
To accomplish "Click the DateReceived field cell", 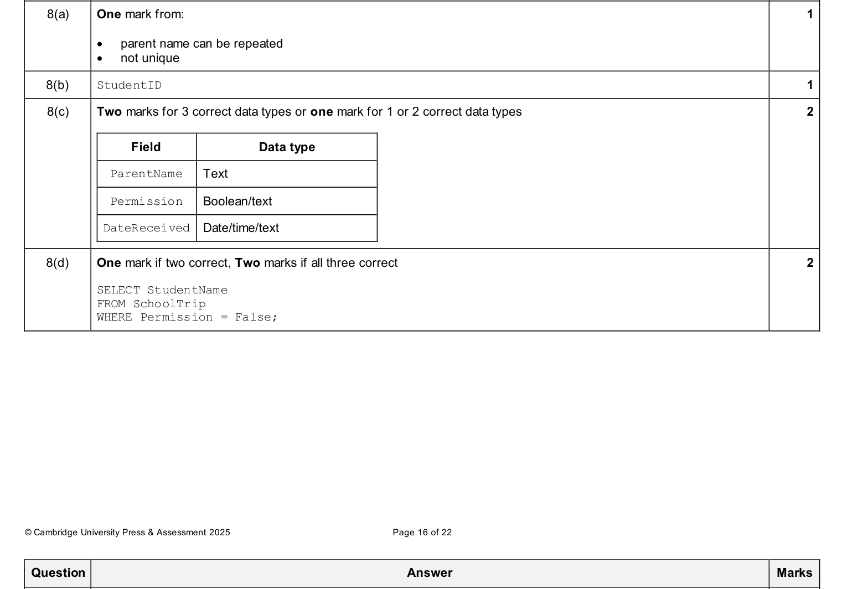I will point(146,228).
